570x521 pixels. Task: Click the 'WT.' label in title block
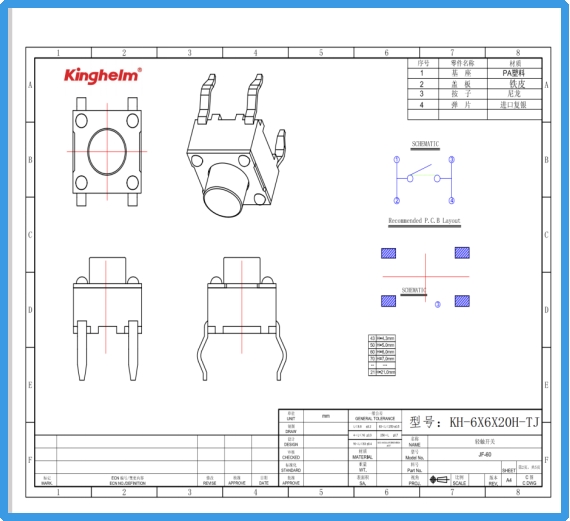click(x=362, y=470)
